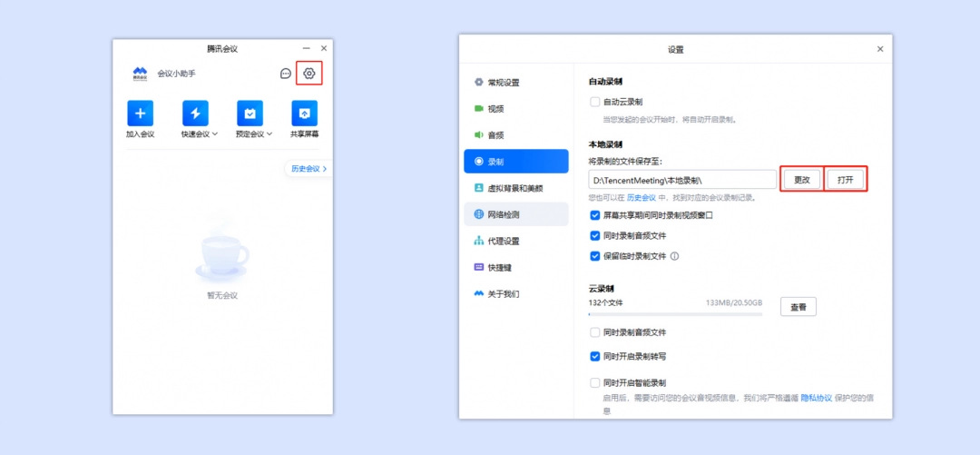Screen dimensions: 980x455
Task: Select 录制 settings tab
Action: 516,162
